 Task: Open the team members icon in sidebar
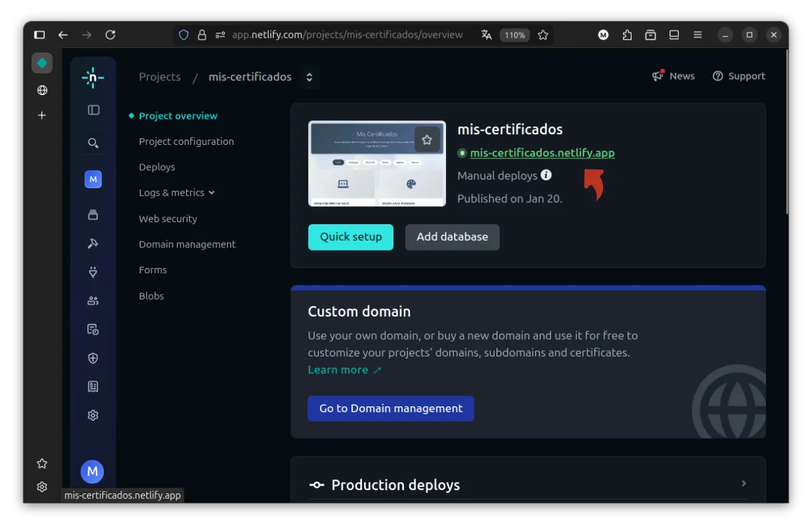[x=93, y=301]
